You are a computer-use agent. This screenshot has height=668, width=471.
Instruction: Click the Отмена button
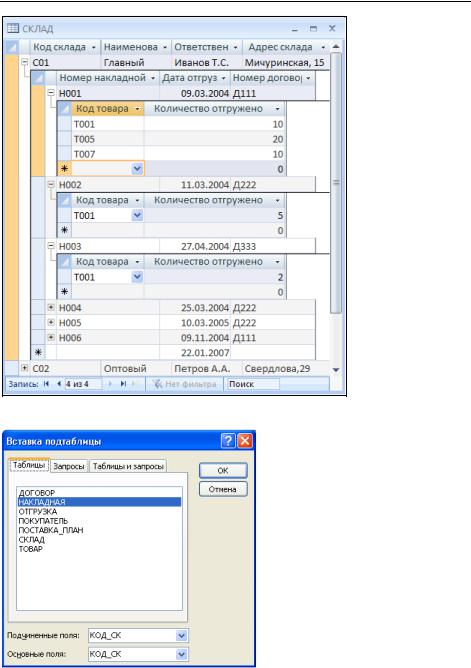[x=223, y=489]
